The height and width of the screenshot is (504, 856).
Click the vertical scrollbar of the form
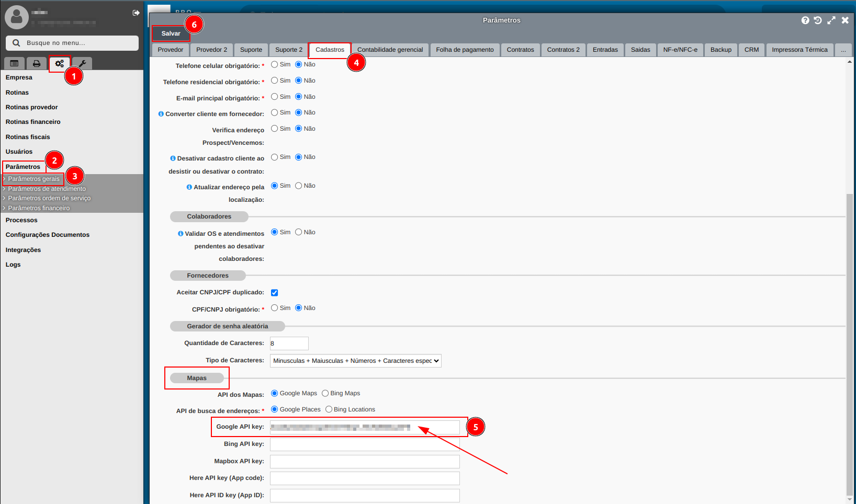click(x=849, y=344)
